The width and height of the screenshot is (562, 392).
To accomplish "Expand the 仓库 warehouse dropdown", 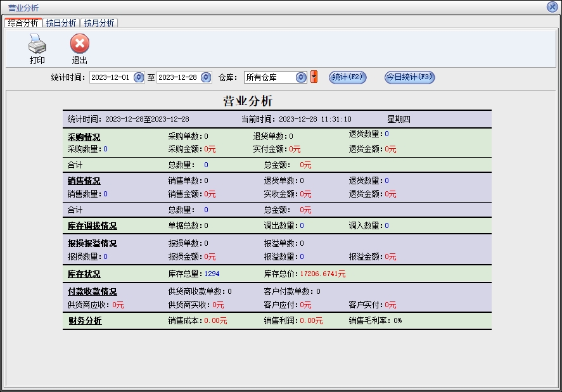I will pos(301,77).
